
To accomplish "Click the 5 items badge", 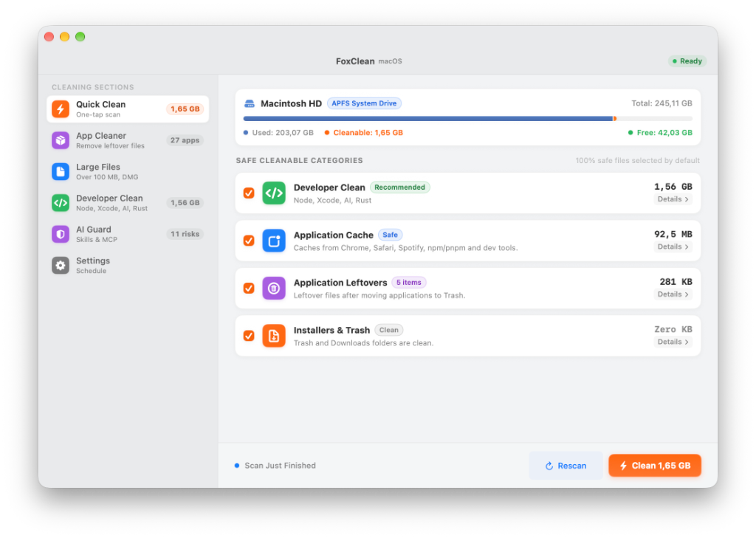I will (408, 283).
